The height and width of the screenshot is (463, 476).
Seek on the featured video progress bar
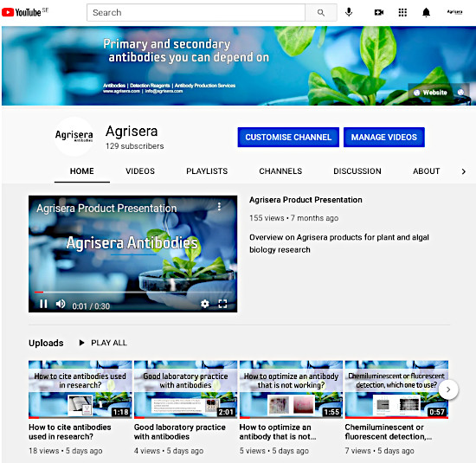133,292
